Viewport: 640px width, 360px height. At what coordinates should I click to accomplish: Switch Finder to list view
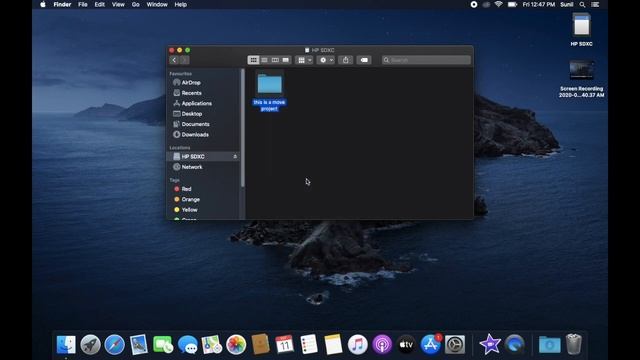tap(264, 60)
